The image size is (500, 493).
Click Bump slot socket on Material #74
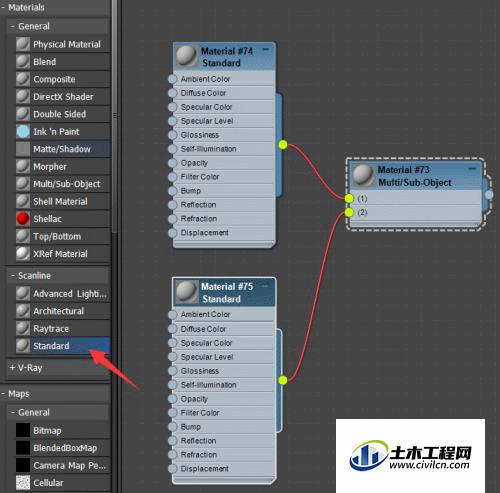click(172, 191)
